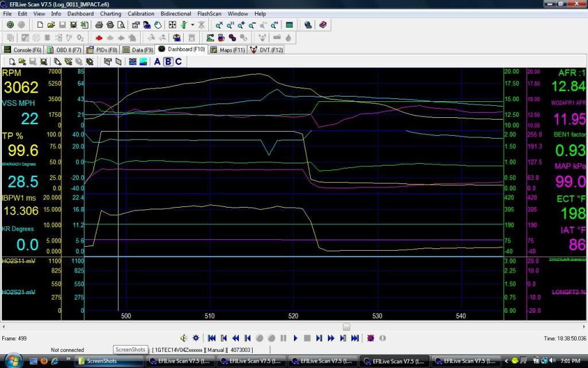Open the Edit menu
Image resolution: width=588 pixels, height=368 pixels.
pyautogui.click(x=22, y=14)
